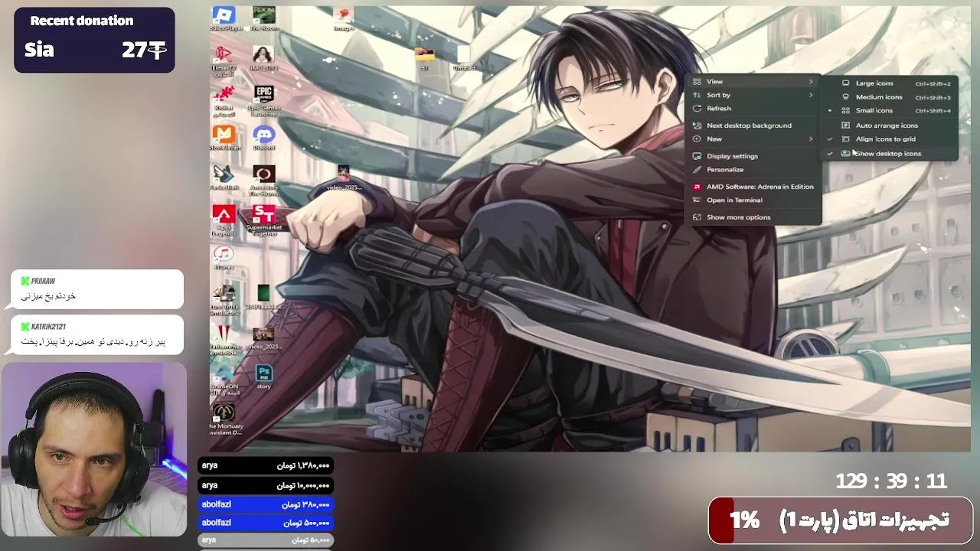Click the abolfazl 380,000 donation row
Screen dimensions: 980x551
266,504
